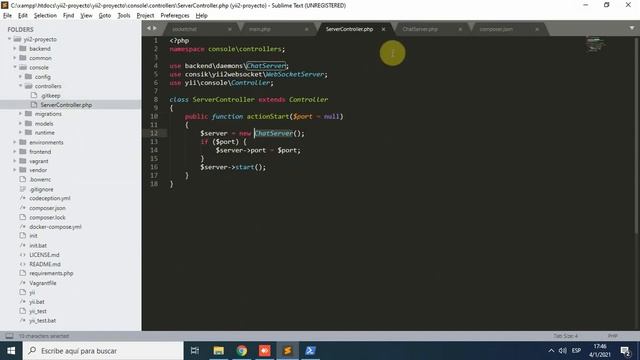Close the main.php tab
This screenshot has width=640, height=360.
[307, 29]
